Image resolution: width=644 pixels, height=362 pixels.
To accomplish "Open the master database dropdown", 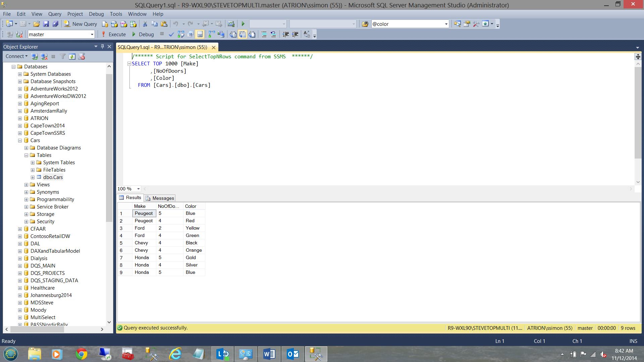I will [x=92, y=34].
